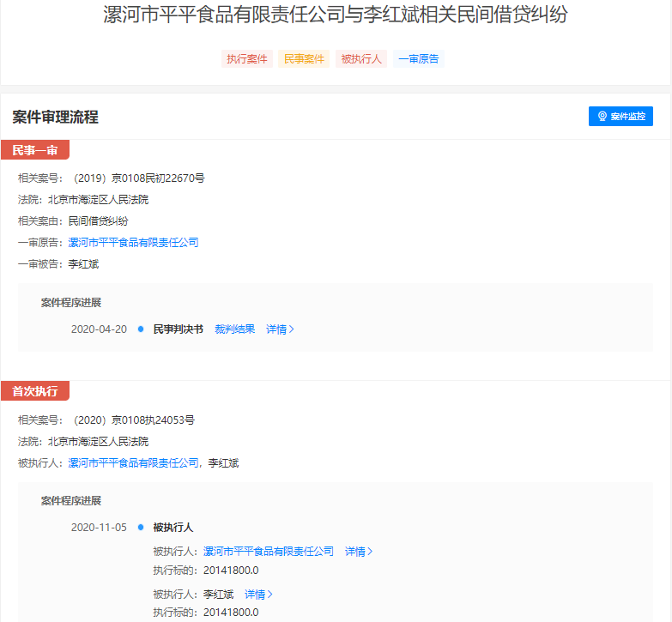The width and height of the screenshot is (672, 622).
Task: Click the 案件审理流程 heading
Action: tap(55, 117)
